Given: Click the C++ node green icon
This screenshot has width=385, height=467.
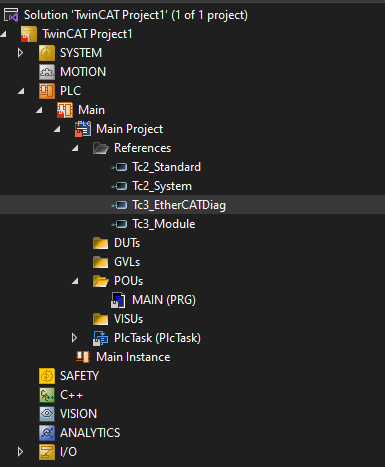Looking at the screenshot, I should click(47, 395).
